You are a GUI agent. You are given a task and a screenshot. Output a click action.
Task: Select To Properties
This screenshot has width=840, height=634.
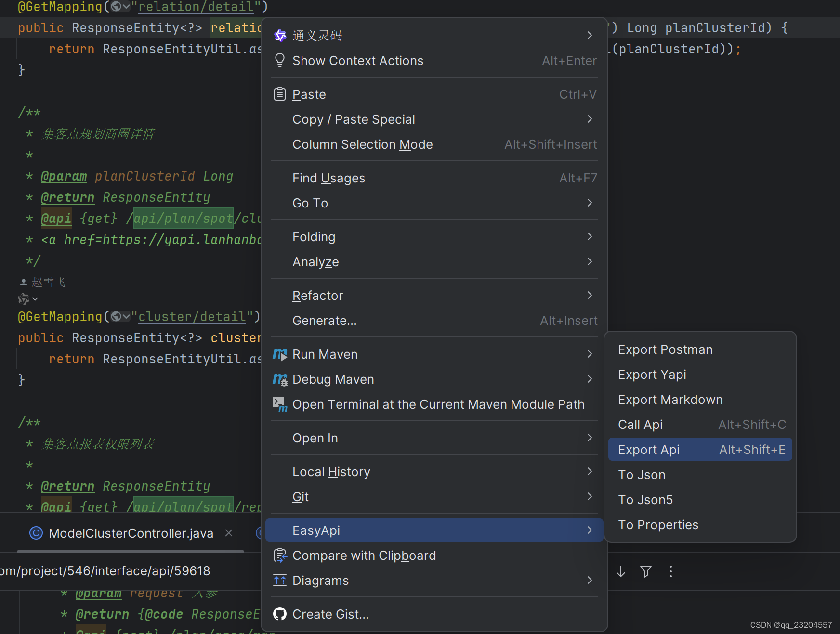click(x=700, y=525)
